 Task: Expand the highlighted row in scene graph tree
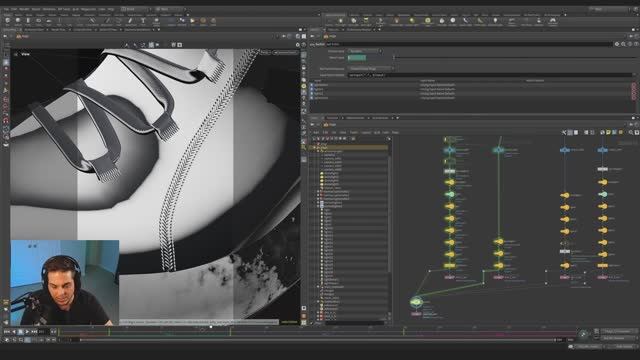pos(315,147)
